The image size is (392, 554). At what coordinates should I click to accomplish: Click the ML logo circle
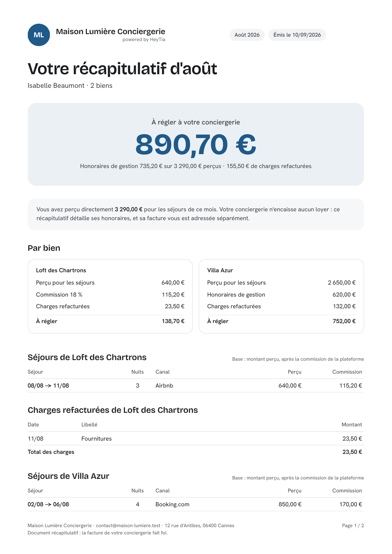click(39, 35)
